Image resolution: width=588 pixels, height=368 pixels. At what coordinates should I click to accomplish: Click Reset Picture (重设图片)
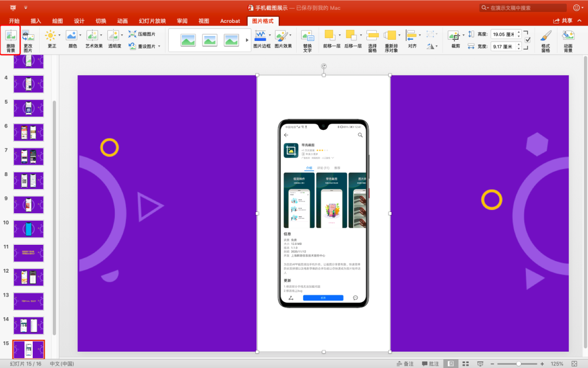click(142, 46)
